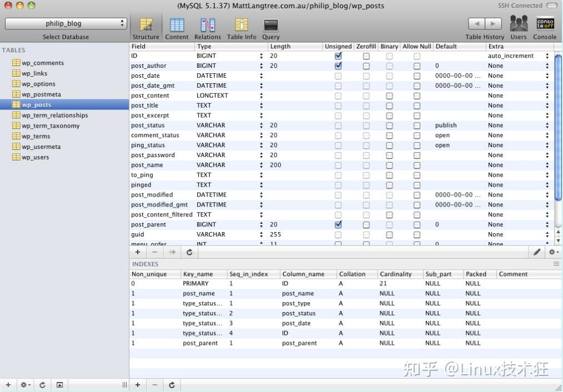
Task: Open the Table Info icon
Action: coord(242,25)
